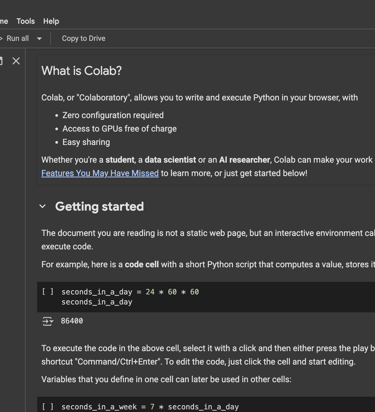The width and height of the screenshot is (375, 412).
Task: Select the 86400 output value
Action: click(x=72, y=321)
